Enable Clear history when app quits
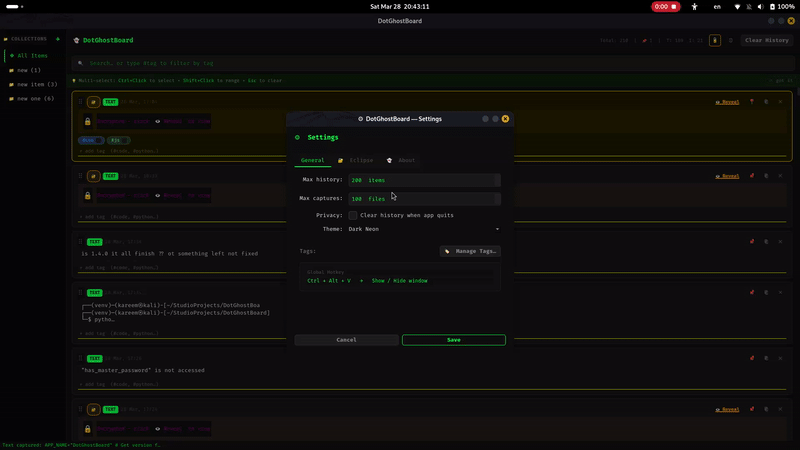The height and width of the screenshot is (450, 800). pos(353,215)
